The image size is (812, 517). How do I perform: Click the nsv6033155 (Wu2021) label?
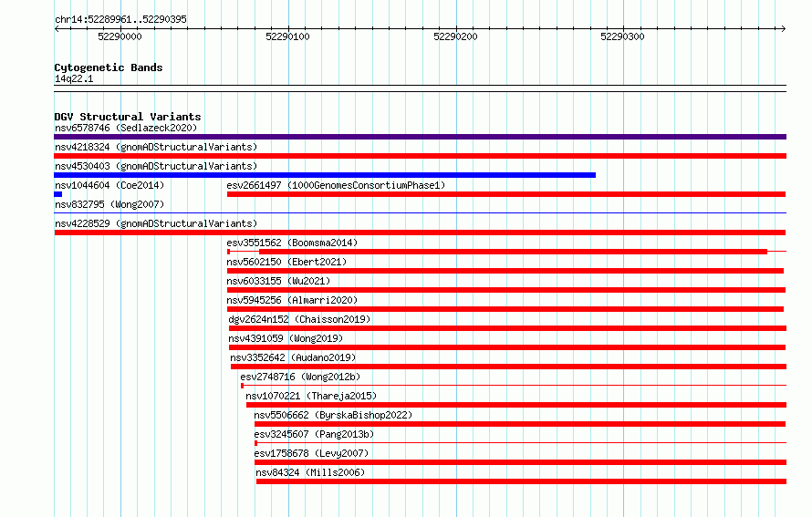point(278,281)
